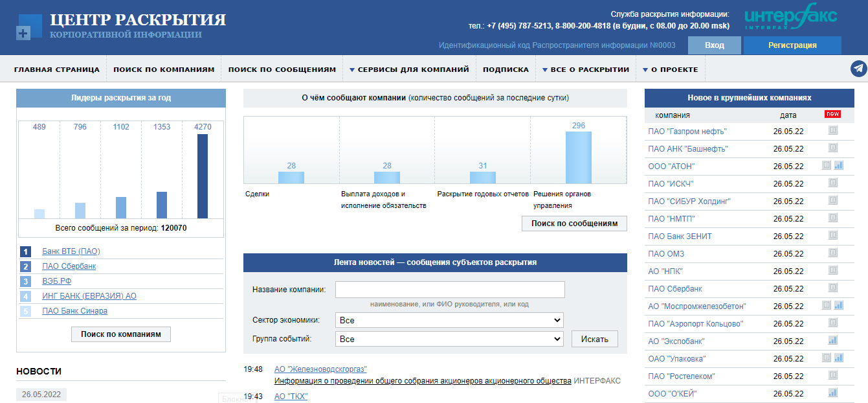868x403 pixels.
Task: Open document icon in ПАО Сбербанк table row
Action: point(833,288)
